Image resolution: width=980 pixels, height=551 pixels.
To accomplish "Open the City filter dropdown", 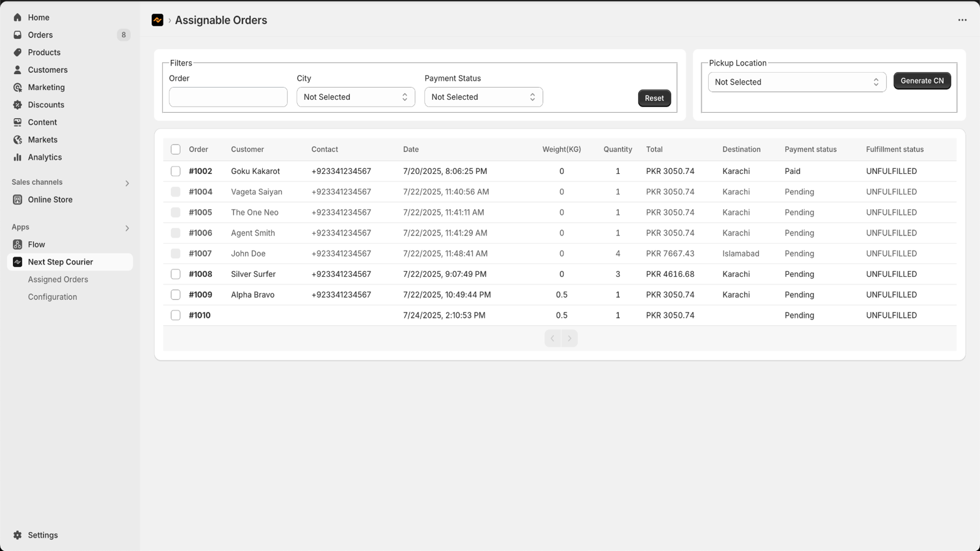I will click(355, 97).
